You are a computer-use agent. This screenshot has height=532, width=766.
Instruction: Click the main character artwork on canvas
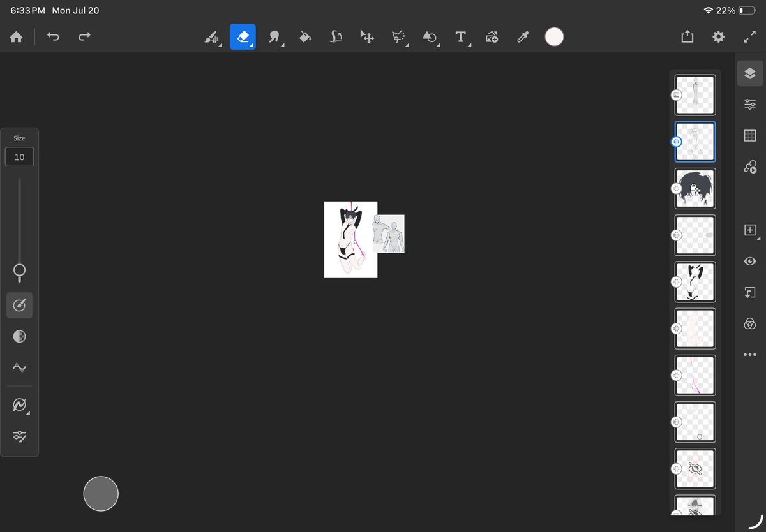pos(350,240)
